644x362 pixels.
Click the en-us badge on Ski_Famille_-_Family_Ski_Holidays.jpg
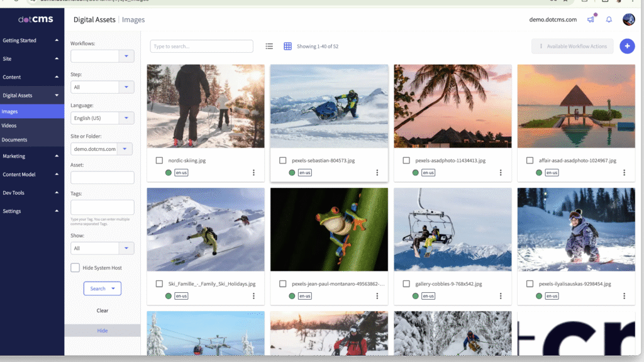[181, 296]
